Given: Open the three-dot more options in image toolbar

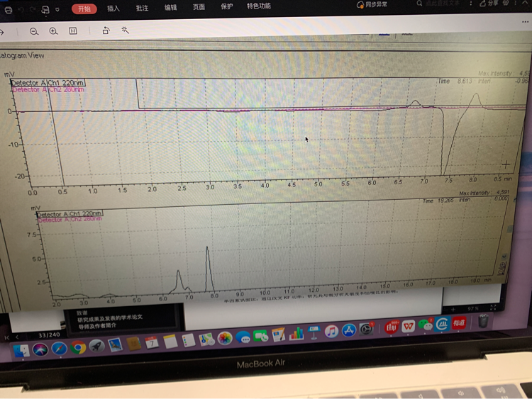Looking at the screenshot, I should pyautogui.click(x=525, y=22).
